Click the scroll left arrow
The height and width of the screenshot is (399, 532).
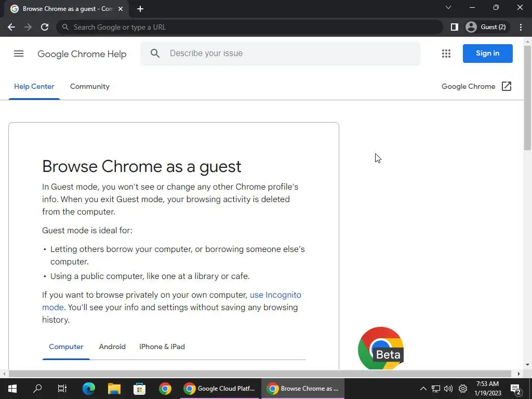tap(4, 374)
